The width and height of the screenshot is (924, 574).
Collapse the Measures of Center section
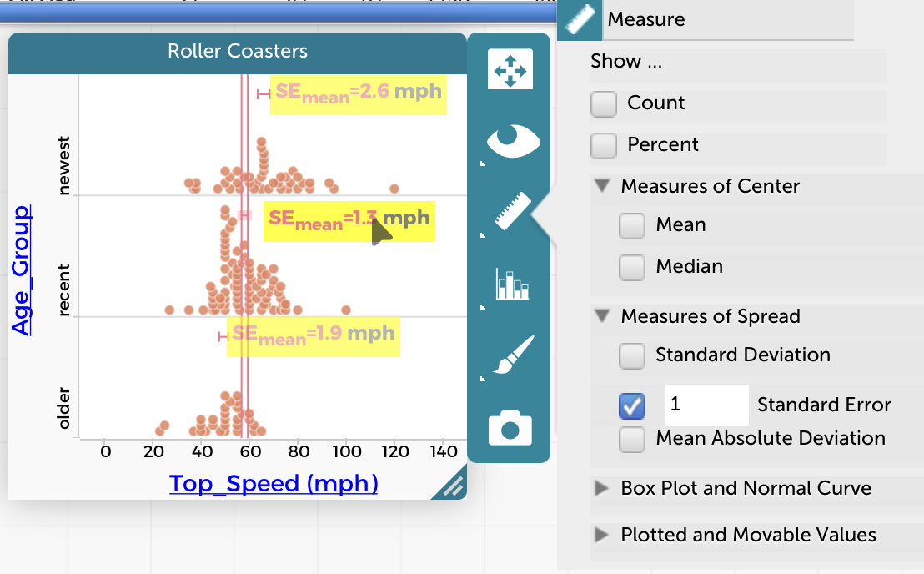pos(603,186)
